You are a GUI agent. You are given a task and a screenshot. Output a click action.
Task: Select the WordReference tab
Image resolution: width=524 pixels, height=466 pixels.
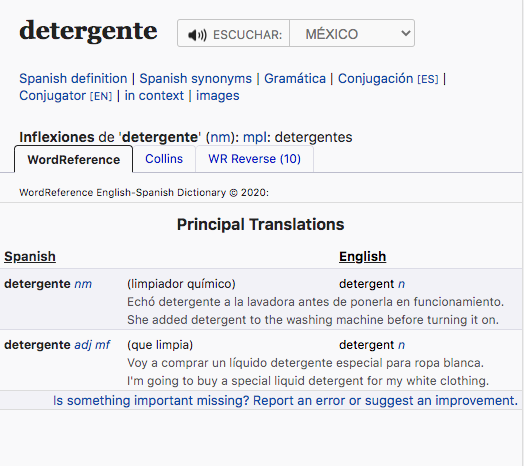pos(74,159)
